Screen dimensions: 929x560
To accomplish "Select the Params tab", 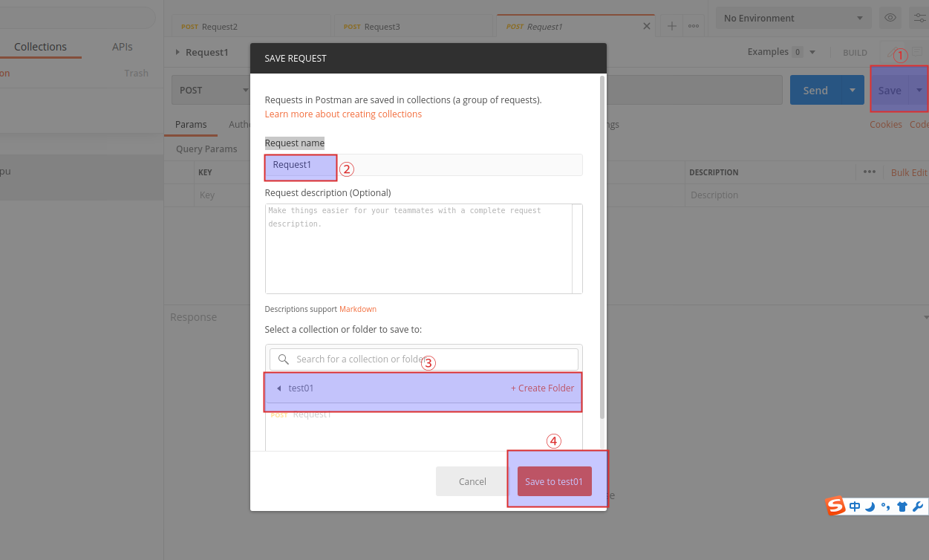I will tap(191, 124).
